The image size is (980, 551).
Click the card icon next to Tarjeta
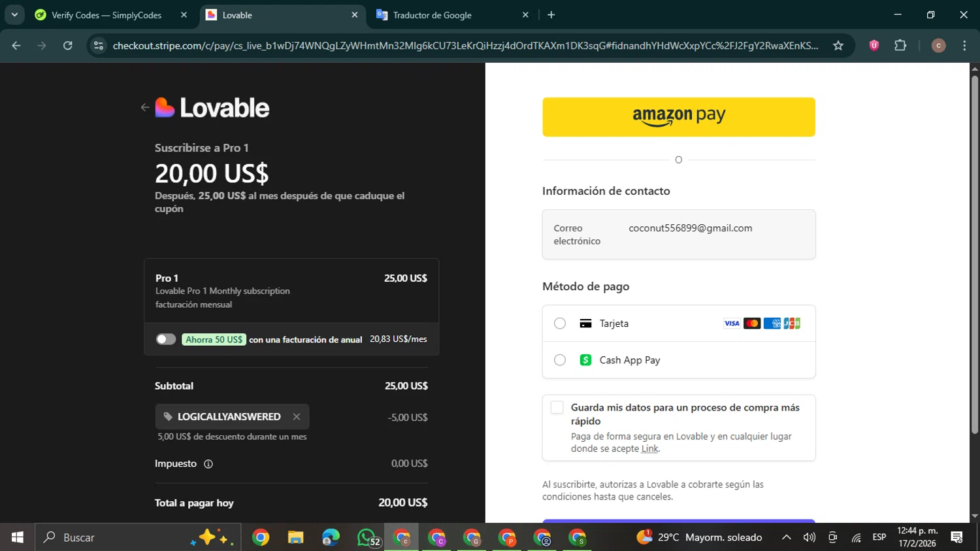[x=585, y=324]
